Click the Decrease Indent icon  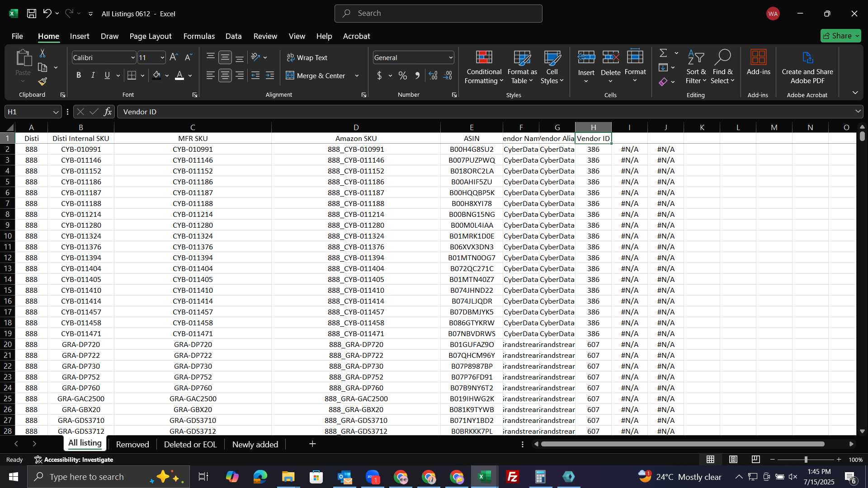(x=255, y=75)
